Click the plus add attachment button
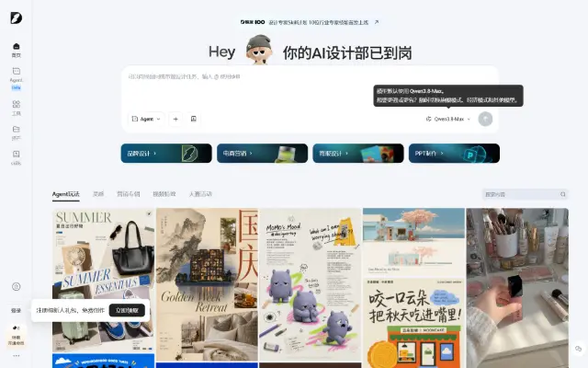The height and width of the screenshot is (368, 588). tap(175, 119)
